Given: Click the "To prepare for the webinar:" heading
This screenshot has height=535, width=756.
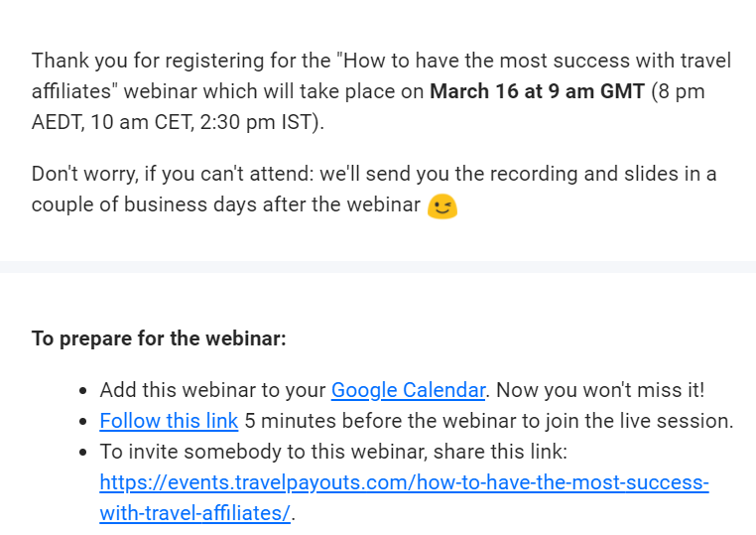Looking at the screenshot, I should click(x=159, y=338).
